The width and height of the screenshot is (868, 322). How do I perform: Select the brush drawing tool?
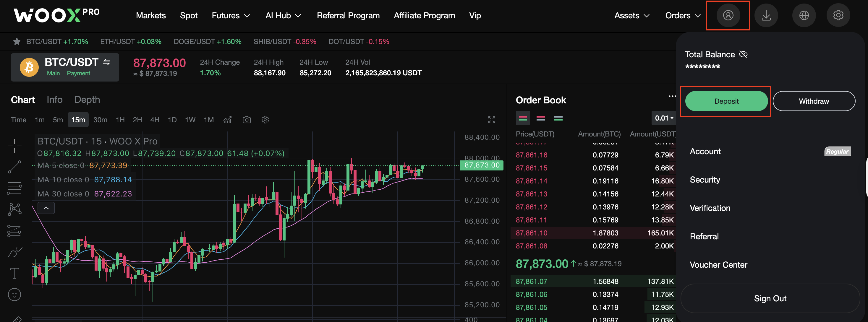pos(14,252)
